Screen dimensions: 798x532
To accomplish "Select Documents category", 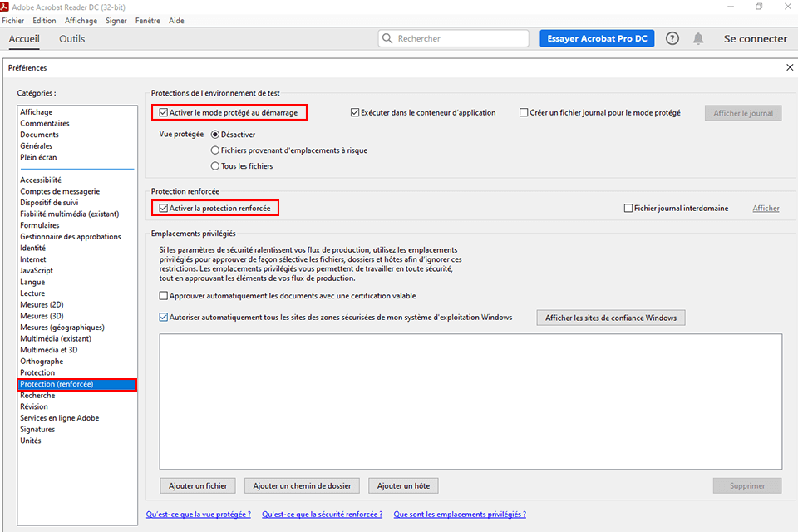I will click(x=39, y=135).
